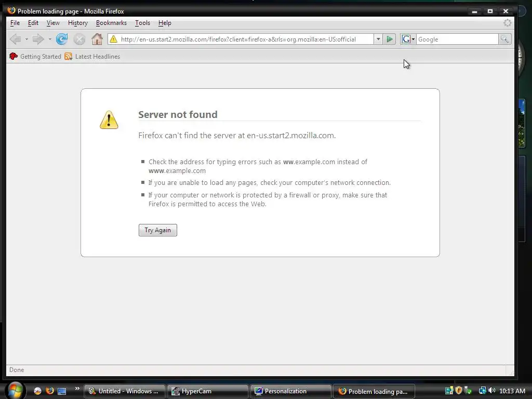532x399 pixels.
Task: Expand the address bar history dropdown
Action: tap(378, 39)
